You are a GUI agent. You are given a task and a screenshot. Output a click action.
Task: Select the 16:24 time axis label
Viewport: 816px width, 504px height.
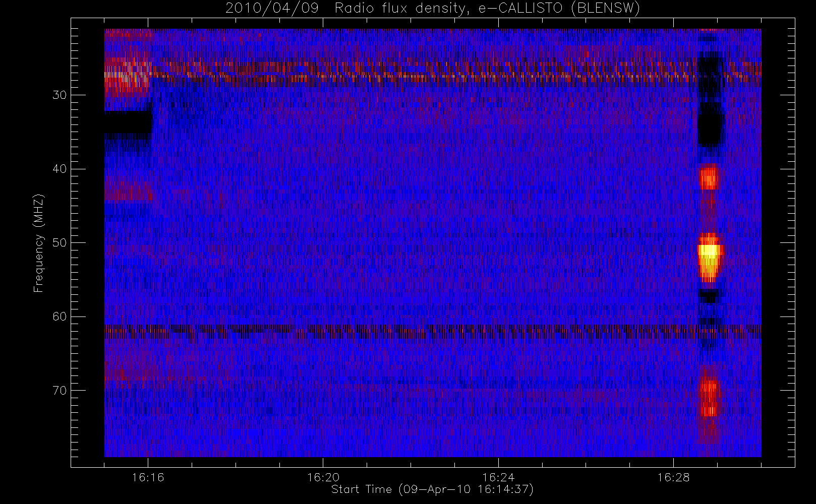[498, 477]
